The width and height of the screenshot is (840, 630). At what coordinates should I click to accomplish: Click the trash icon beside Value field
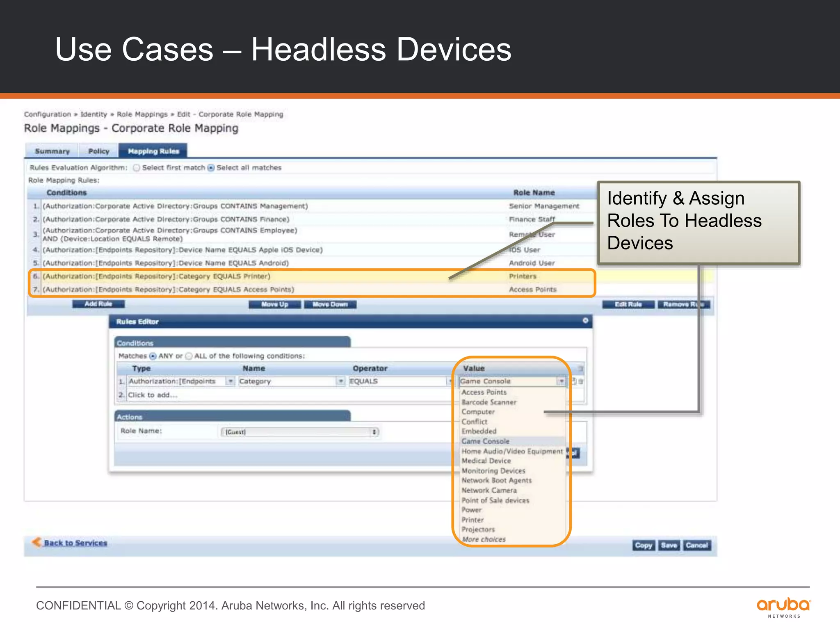click(581, 381)
